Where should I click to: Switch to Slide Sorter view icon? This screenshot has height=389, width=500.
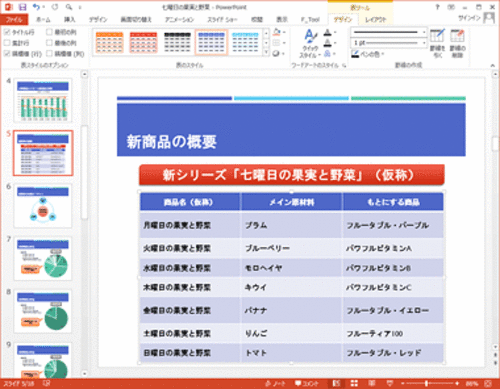coord(354,383)
